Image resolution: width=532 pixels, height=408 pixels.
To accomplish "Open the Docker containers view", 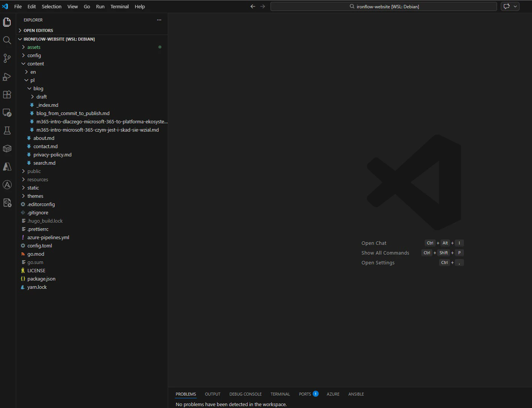I will tap(7, 149).
